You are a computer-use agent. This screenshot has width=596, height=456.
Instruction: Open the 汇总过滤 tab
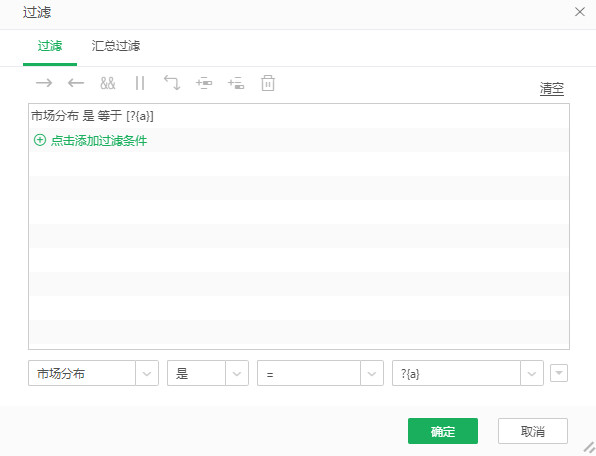116,46
